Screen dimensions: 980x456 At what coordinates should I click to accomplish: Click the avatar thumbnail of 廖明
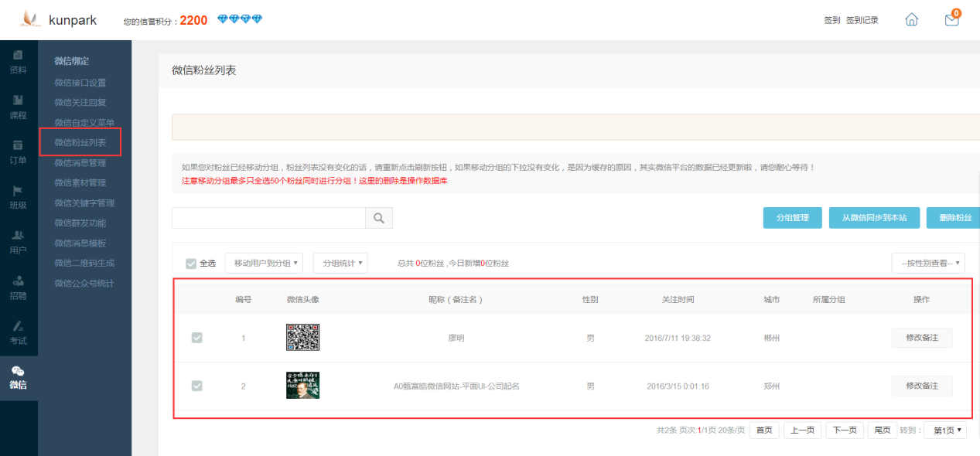click(302, 337)
